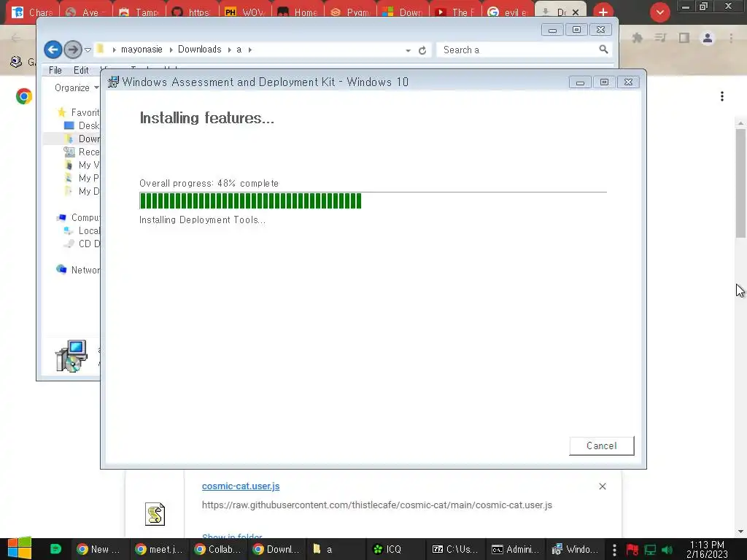
Task: Switch to the Pygm browser tab
Action: pos(350,12)
